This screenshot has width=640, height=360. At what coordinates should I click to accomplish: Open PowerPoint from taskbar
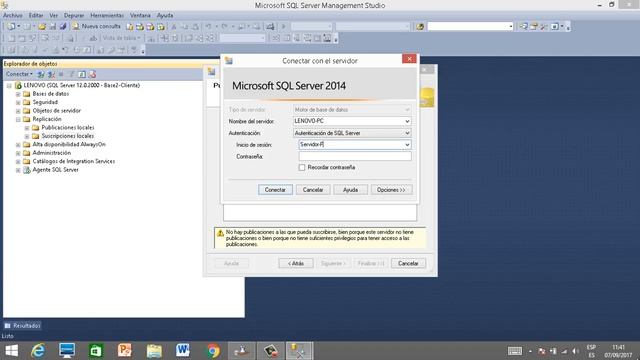point(125,351)
